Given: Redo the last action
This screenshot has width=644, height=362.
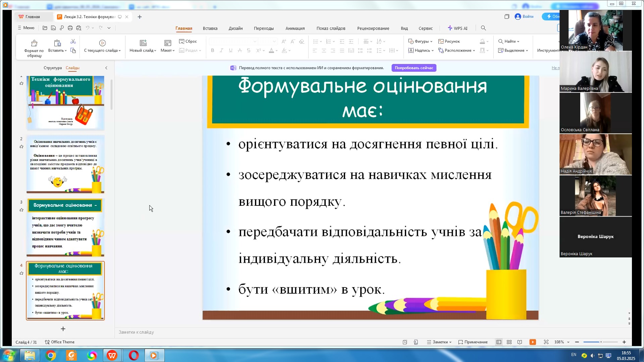Looking at the screenshot, I should point(101,28).
